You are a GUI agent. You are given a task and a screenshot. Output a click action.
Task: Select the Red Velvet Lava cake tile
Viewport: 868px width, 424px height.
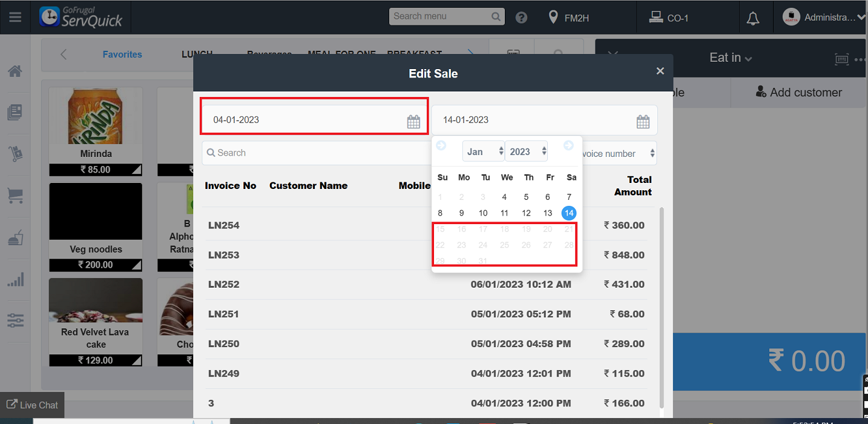pyautogui.click(x=96, y=322)
